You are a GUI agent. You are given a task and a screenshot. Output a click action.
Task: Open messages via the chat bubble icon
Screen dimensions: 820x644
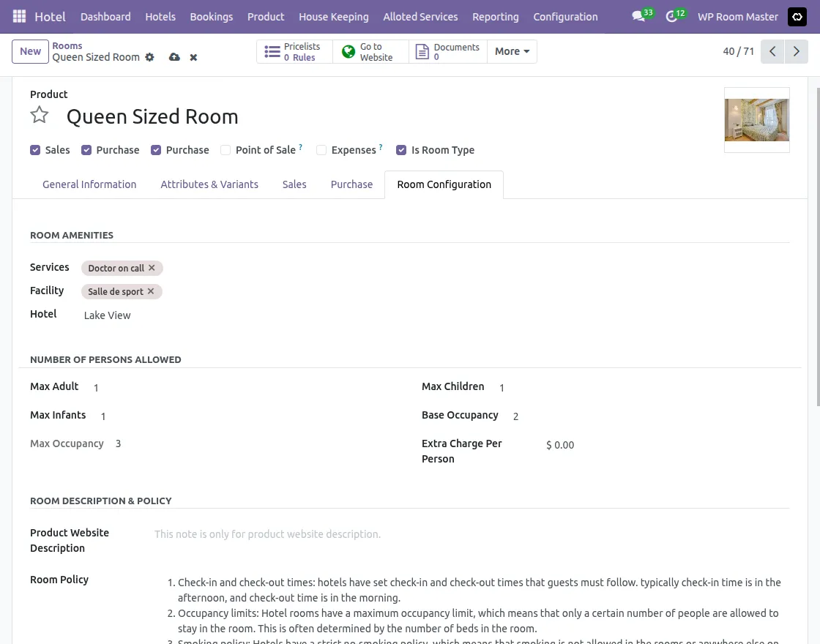[636, 16]
